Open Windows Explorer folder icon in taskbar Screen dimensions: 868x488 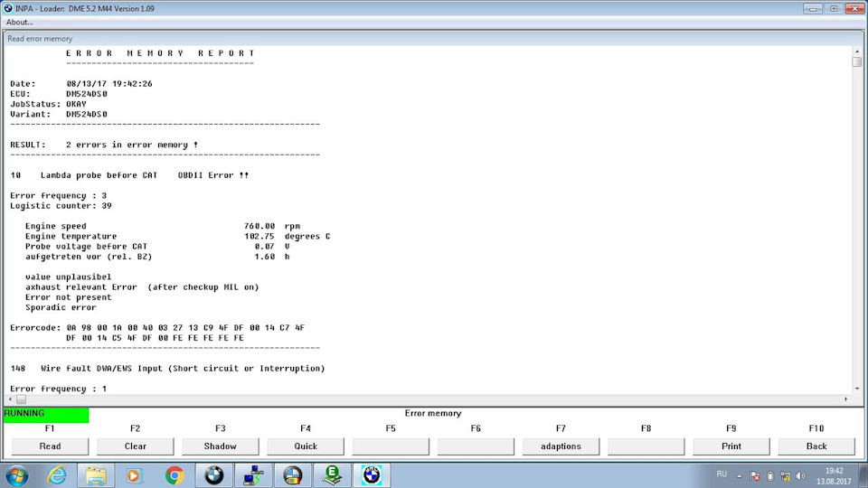coord(95,475)
